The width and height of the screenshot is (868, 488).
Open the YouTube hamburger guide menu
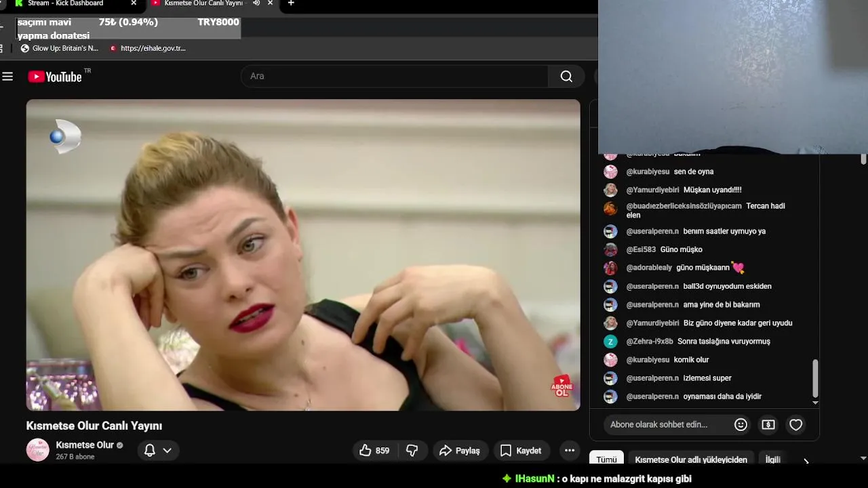pos(7,77)
